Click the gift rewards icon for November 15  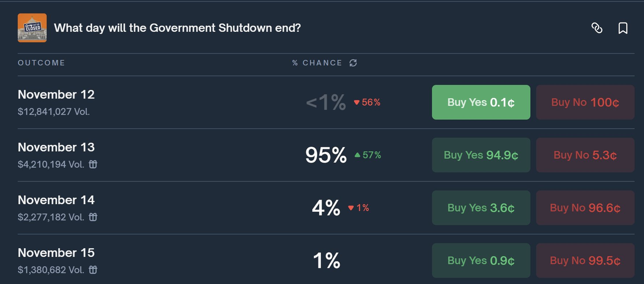point(93,270)
